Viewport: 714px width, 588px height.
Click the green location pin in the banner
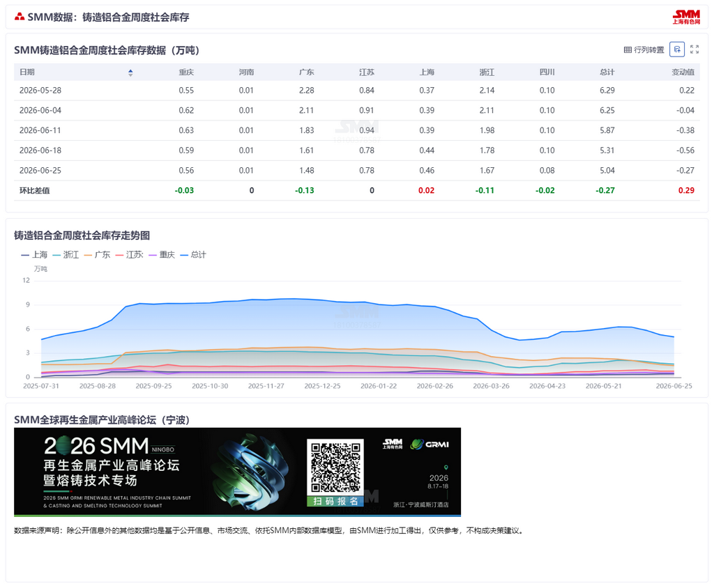(446, 467)
